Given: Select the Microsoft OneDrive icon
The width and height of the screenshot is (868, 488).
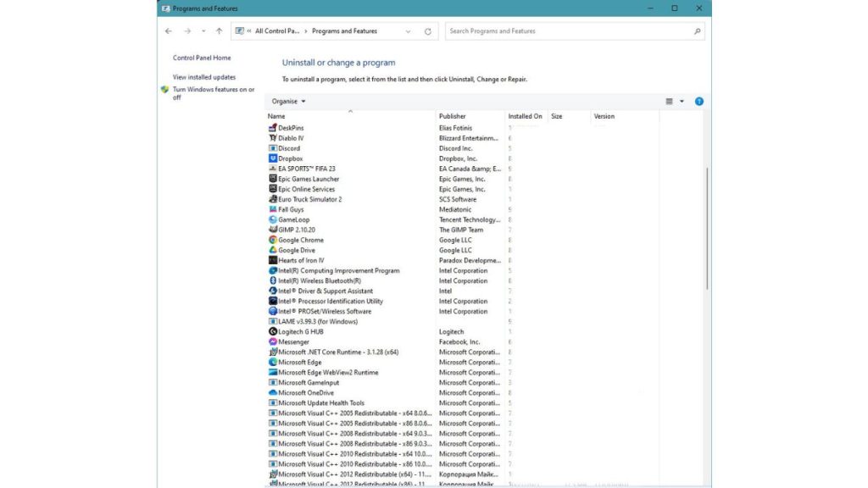Looking at the screenshot, I should click(x=272, y=393).
